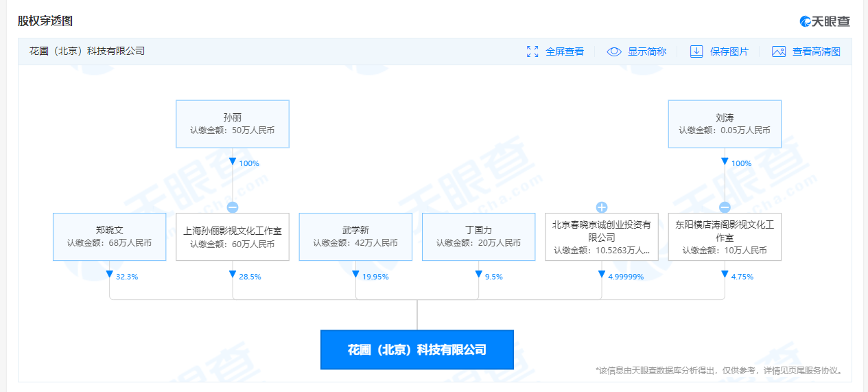Click the 股权穿透图 heading

[x=45, y=21]
